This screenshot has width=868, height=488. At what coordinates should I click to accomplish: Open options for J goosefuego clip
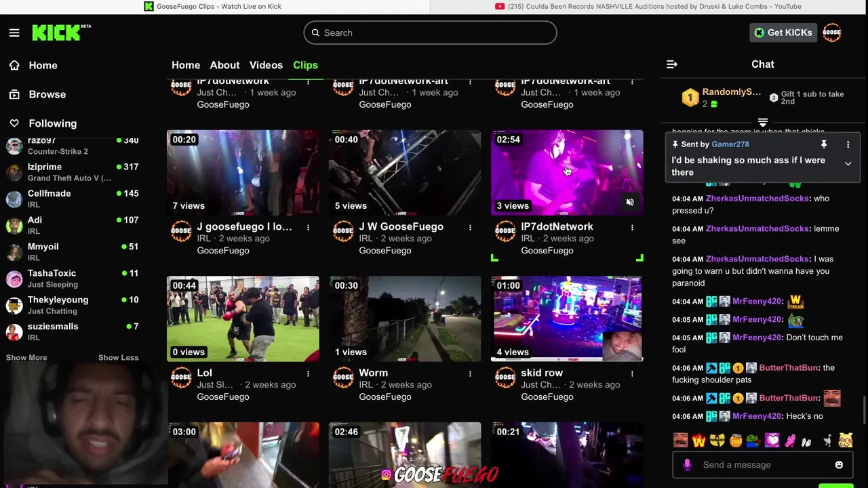click(x=308, y=228)
